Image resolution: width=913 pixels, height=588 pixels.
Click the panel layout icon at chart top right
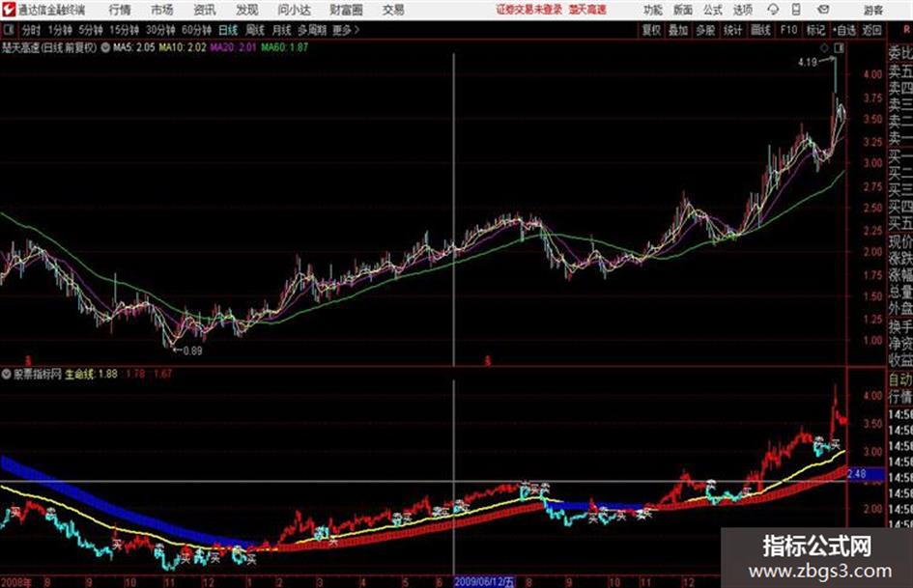[839, 48]
